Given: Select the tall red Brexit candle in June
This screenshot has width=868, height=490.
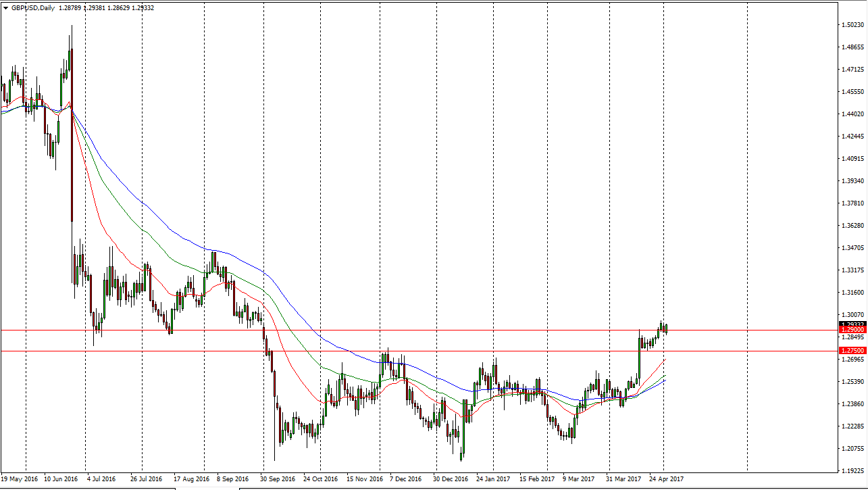Looking at the screenshot, I should [x=72, y=135].
